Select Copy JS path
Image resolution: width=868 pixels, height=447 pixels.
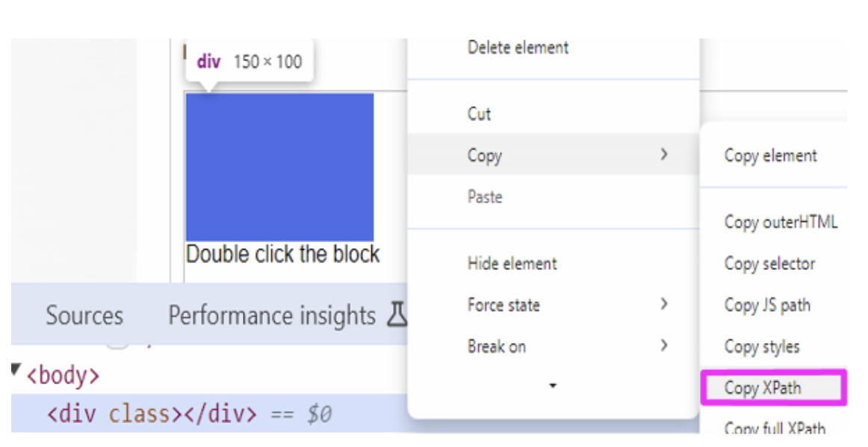tap(767, 305)
